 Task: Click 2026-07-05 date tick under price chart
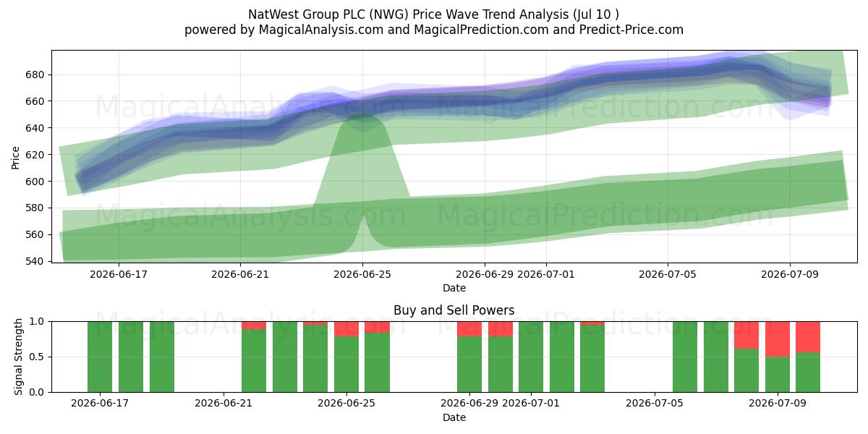point(668,274)
